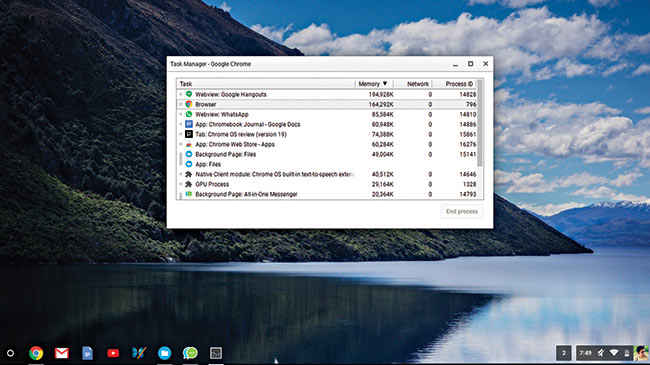Close the Task Manager window
Screen dimensions: 650x365
(x=485, y=64)
